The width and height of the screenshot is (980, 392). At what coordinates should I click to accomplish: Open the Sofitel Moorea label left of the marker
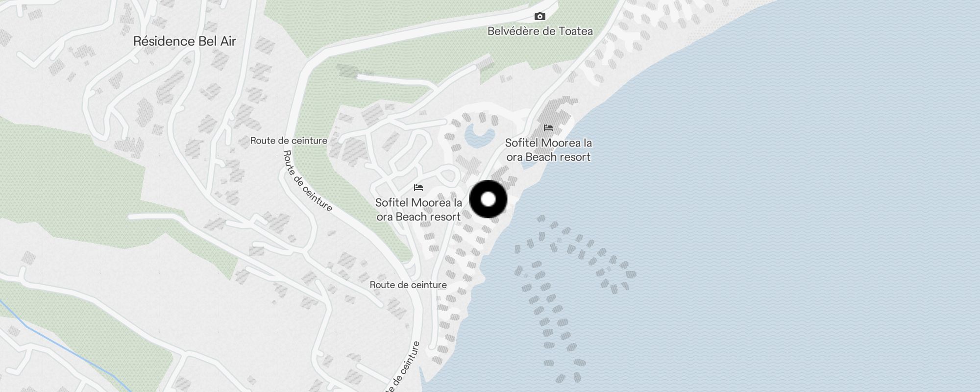click(418, 210)
